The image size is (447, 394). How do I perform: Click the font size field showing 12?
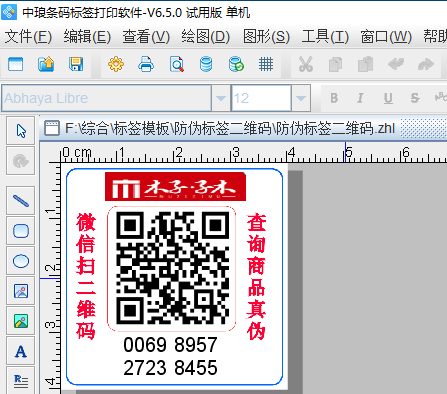[x=261, y=98]
